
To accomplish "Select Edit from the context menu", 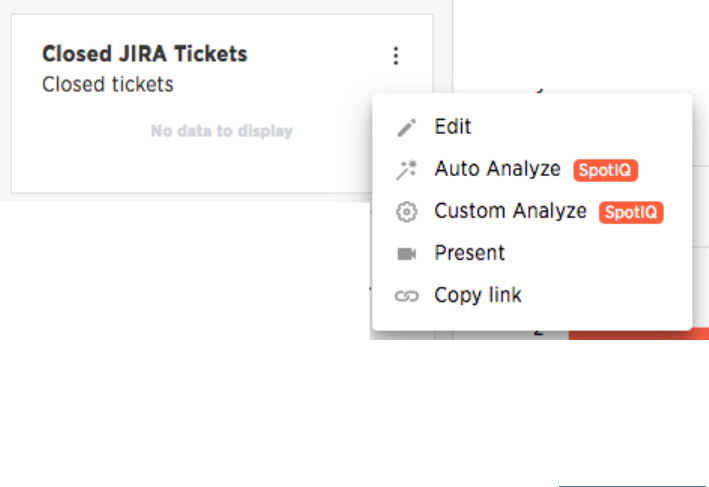I will (x=453, y=127).
